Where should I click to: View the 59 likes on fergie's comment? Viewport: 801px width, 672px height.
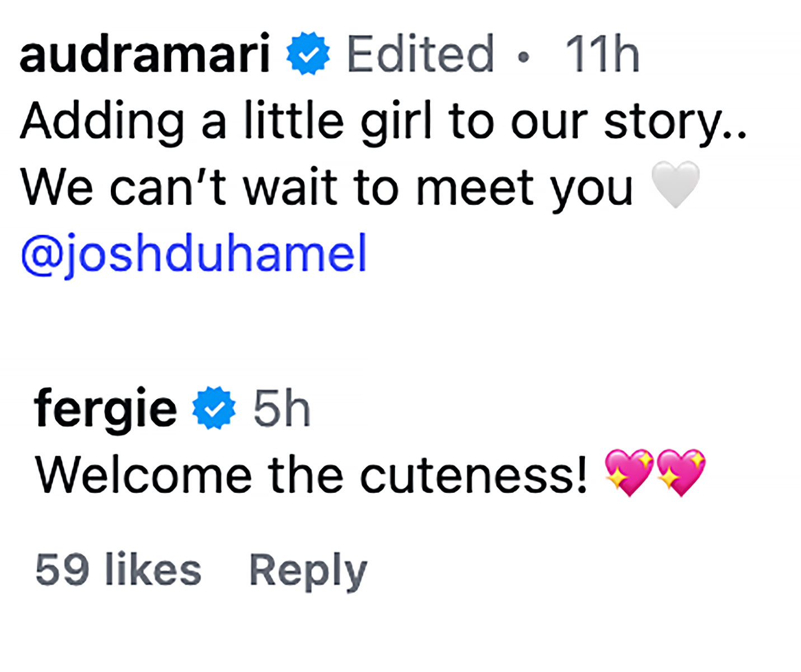pos(116,569)
